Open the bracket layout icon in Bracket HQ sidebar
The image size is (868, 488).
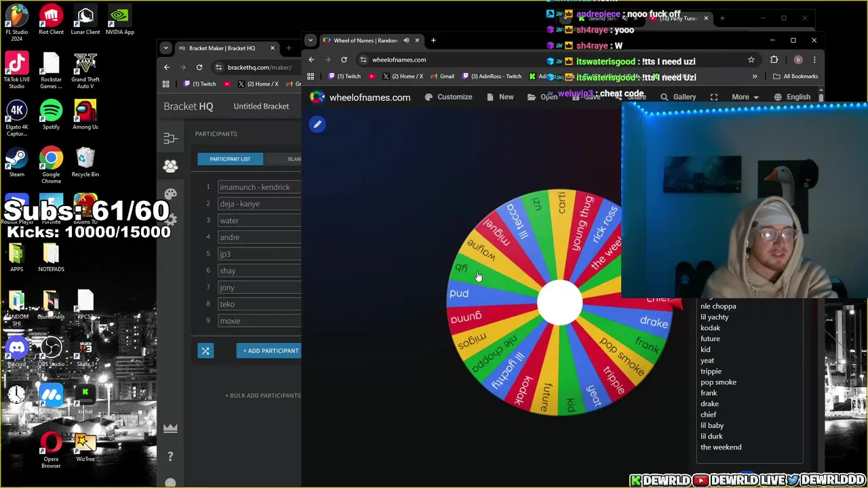pos(170,138)
